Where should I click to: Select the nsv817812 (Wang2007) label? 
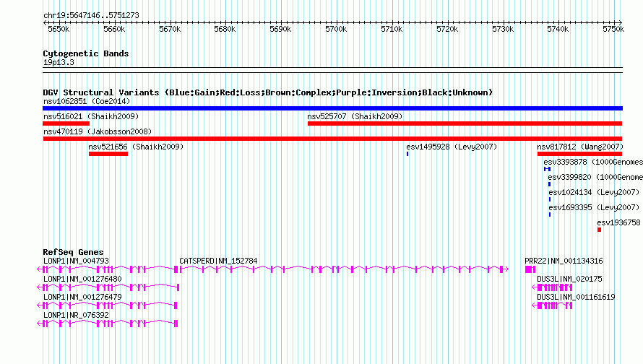tap(580, 147)
